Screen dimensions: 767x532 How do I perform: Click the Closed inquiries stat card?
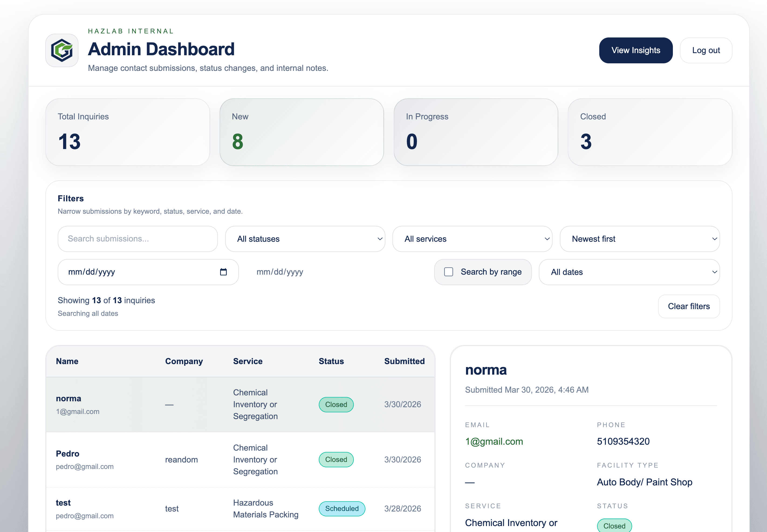point(650,132)
